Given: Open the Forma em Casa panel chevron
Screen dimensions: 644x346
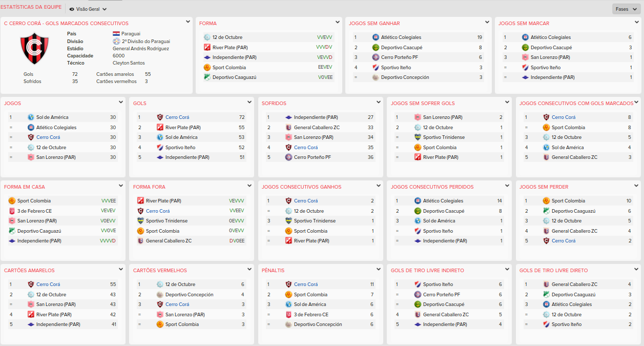Looking at the screenshot, I should 121,186.
